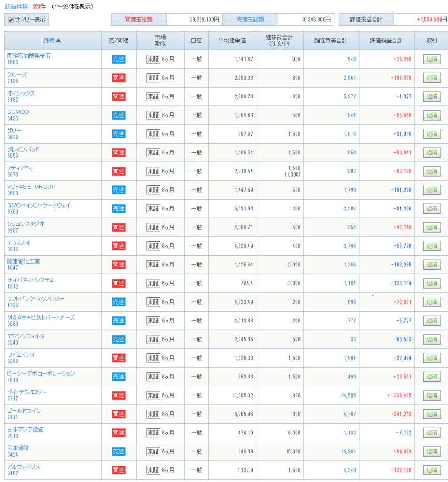Open the ブイ・テクノロジー stock link
The height and width of the screenshot is (482, 448).
(27, 392)
